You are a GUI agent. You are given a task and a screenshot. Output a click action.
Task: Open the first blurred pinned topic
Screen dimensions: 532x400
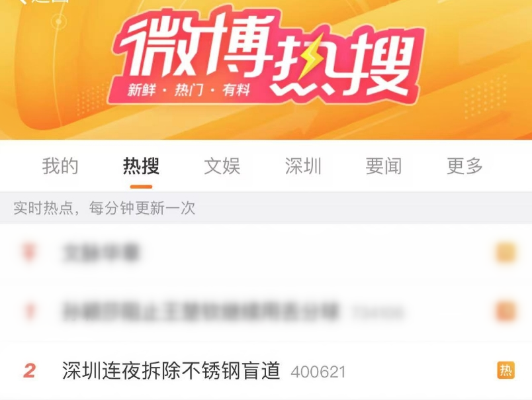pyautogui.click(x=101, y=252)
